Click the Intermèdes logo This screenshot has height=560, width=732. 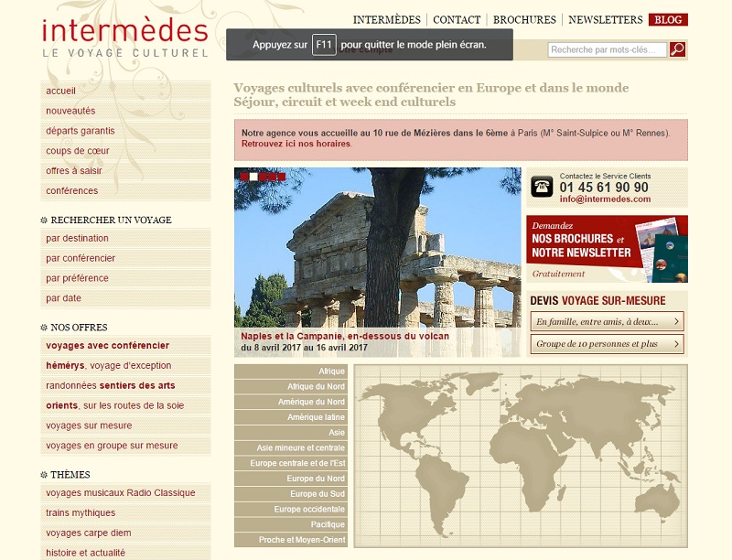124,37
